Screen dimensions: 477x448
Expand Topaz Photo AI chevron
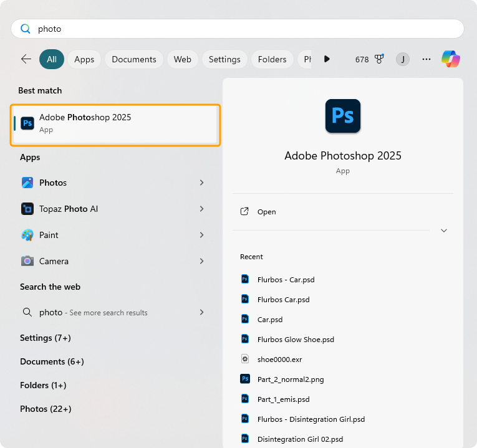pyautogui.click(x=201, y=209)
